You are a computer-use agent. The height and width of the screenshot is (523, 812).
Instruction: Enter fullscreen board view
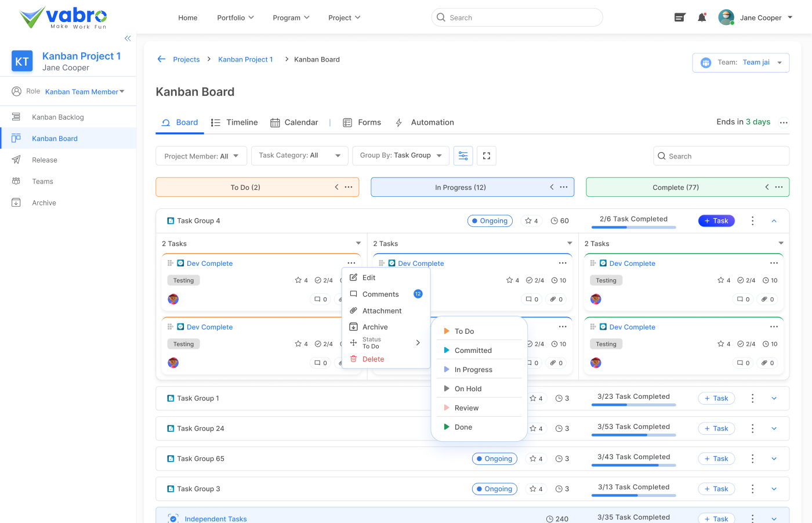pos(487,156)
